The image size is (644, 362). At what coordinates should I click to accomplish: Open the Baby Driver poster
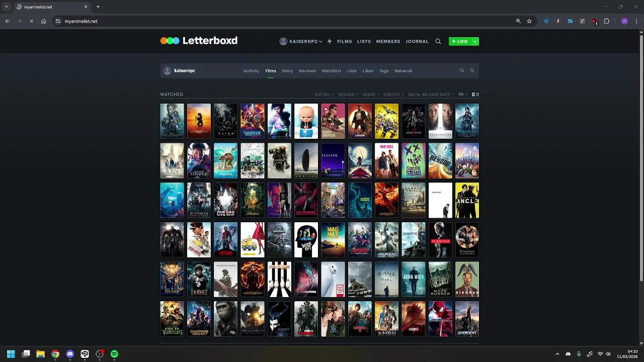click(x=333, y=121)
